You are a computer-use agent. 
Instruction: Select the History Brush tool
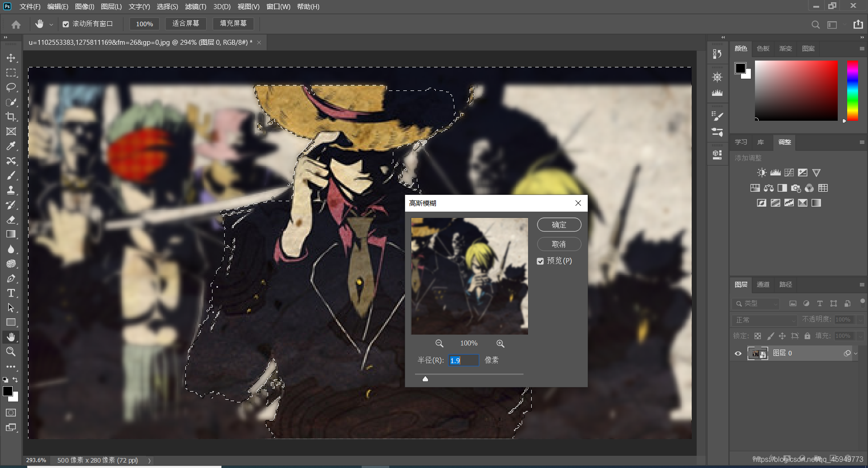pyautogui.click(x=11, y=205)
